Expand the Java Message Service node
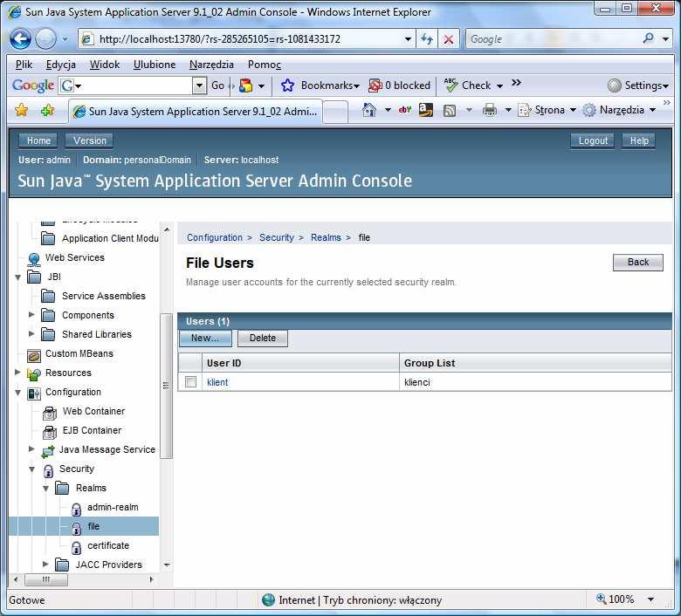This screenshot has height=616, width=681. pyautogui.click(x=31, y=448)
